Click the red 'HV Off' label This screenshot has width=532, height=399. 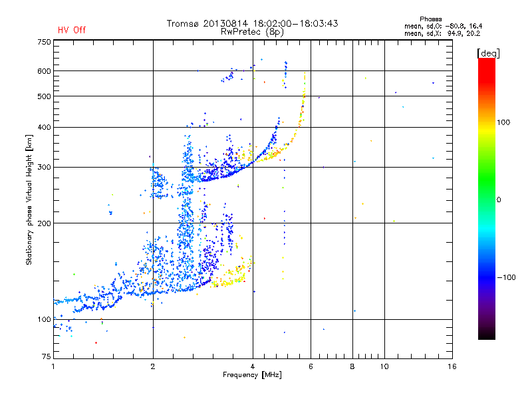pyautogui.click(x=72, y=30)
